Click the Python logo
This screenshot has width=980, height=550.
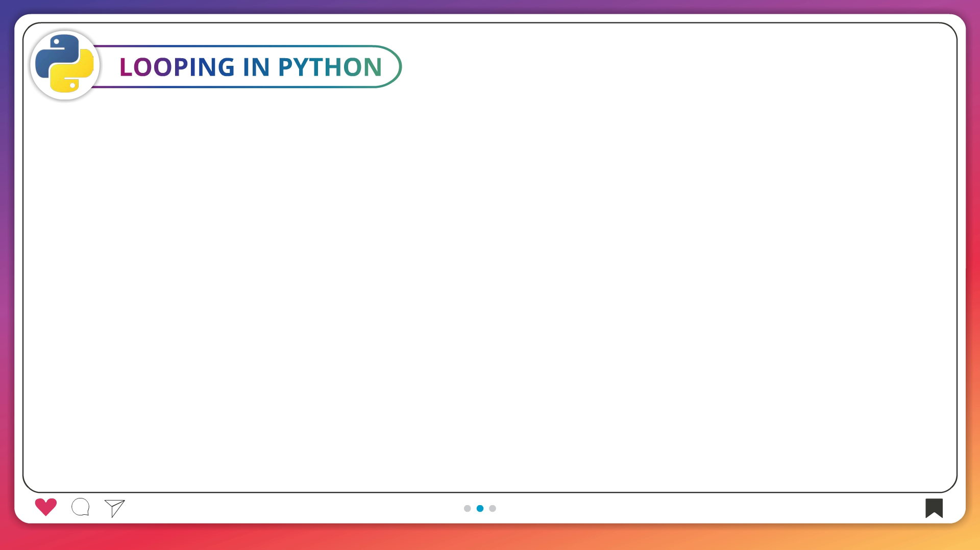click(65, 65)
